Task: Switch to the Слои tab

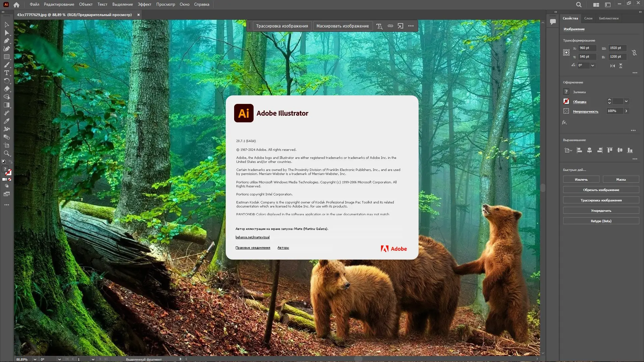Action: point(588,18)
